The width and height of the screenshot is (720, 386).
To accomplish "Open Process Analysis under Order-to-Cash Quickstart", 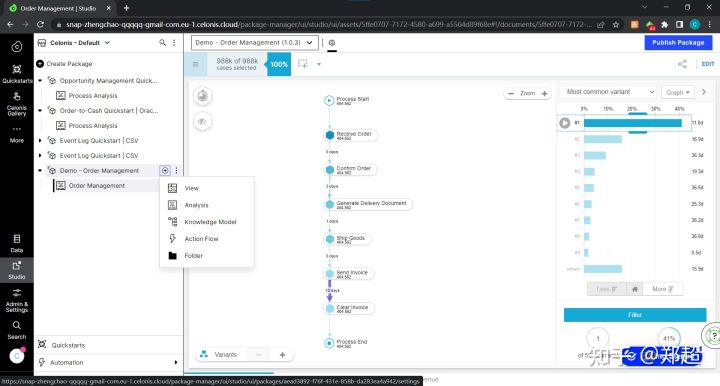I will pos(93,125).
